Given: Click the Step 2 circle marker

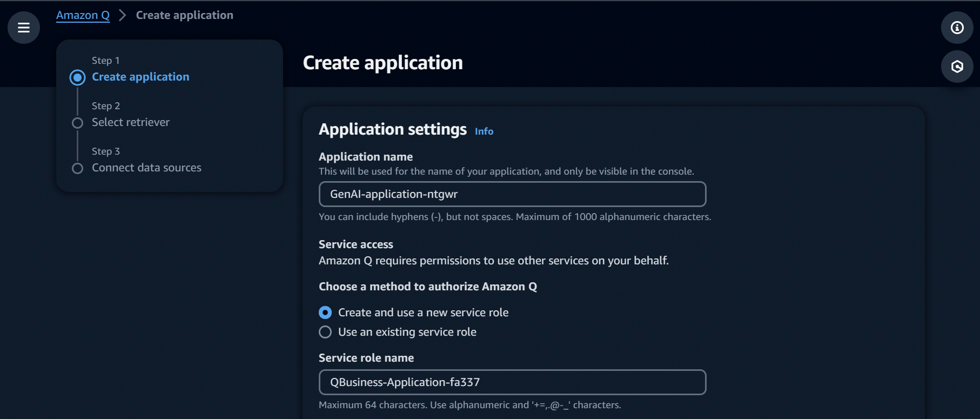Looking at the screenshot, I should tap(78, 123).
